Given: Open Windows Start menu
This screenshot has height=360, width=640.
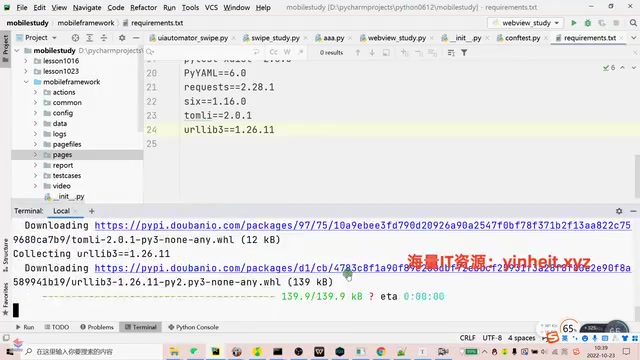Looking at the screenshot, I should tap(9, 351).
